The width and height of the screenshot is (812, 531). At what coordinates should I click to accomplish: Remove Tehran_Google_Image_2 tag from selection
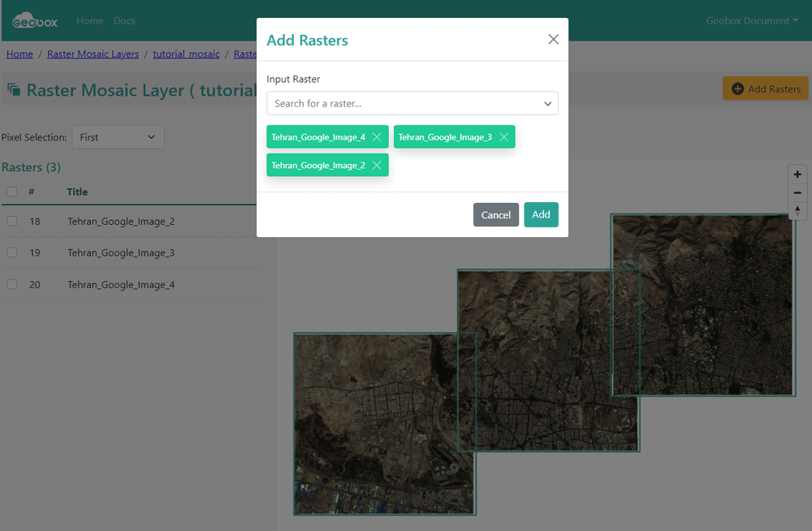pos(377,166)
